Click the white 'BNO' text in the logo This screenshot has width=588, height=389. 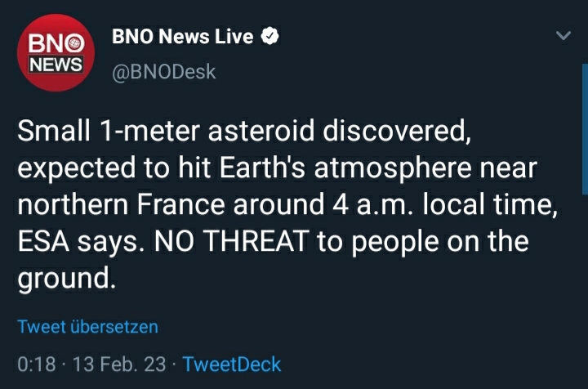pos(56,43)
